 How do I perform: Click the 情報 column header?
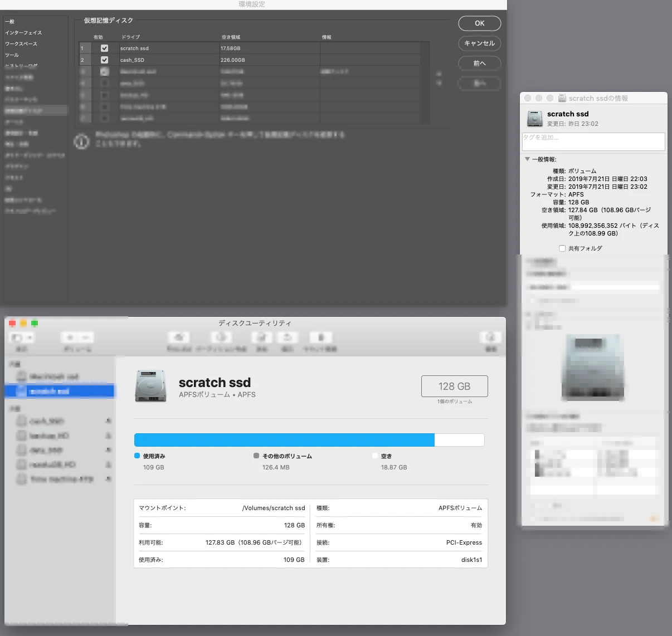pyautogui.click(x=327, y=37)
